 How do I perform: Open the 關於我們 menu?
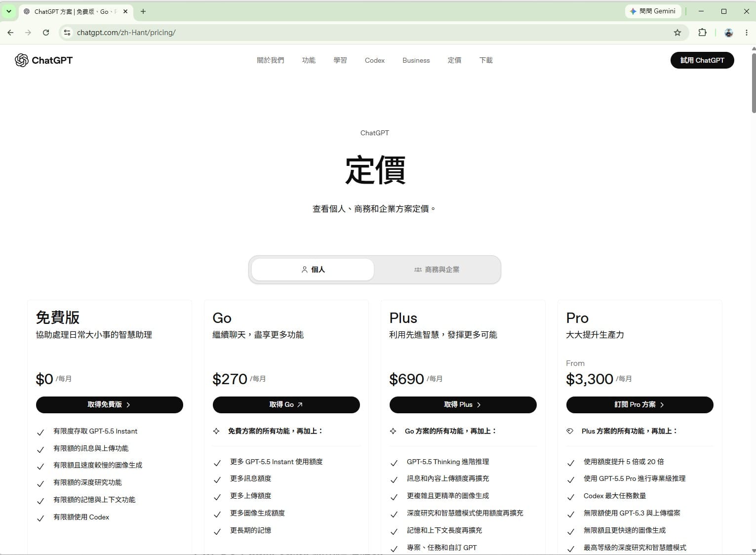pos(270,60)
